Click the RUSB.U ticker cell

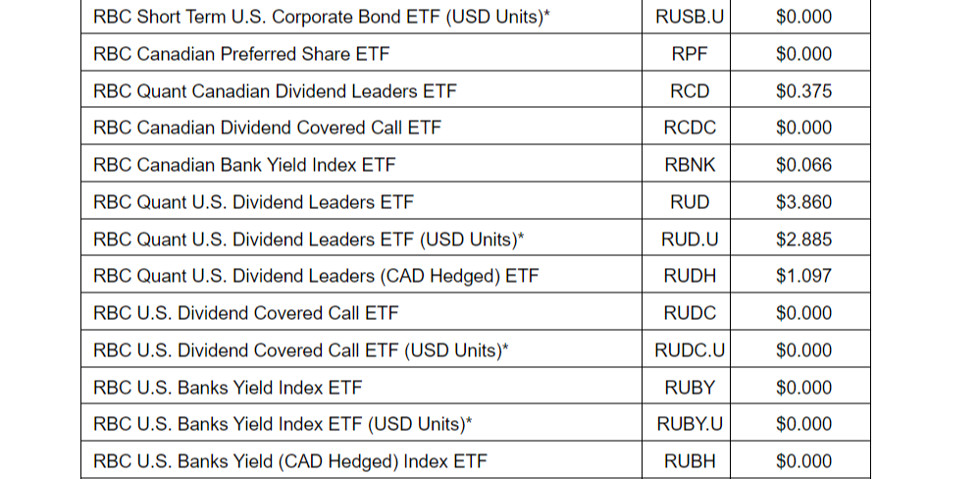pyautogui.click(x=690, y=17)
